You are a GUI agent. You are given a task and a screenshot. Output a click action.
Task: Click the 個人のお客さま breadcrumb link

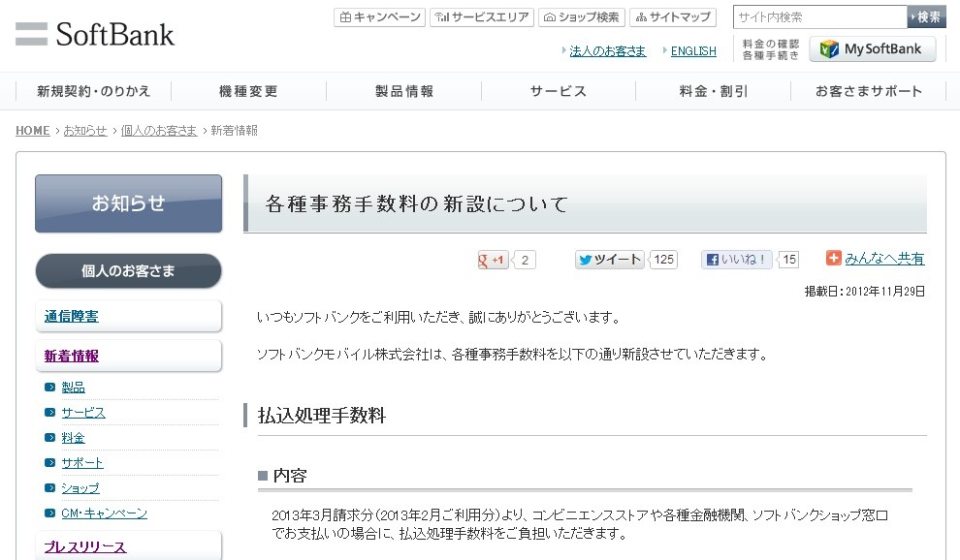[159, 131]
